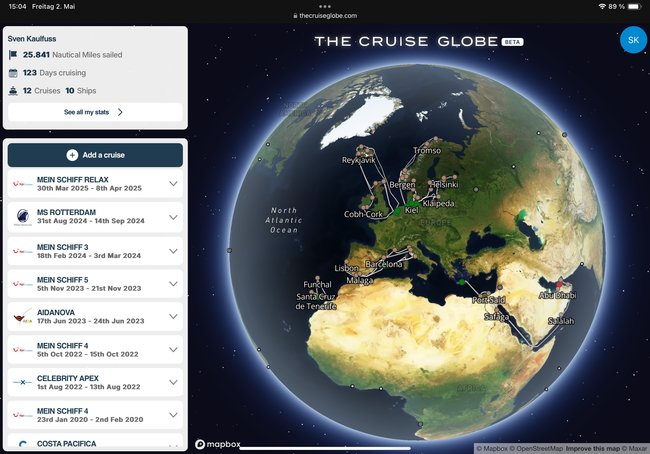Click the green marker in the Aegean Sea

pyautogui.click(x=461, y=282)
